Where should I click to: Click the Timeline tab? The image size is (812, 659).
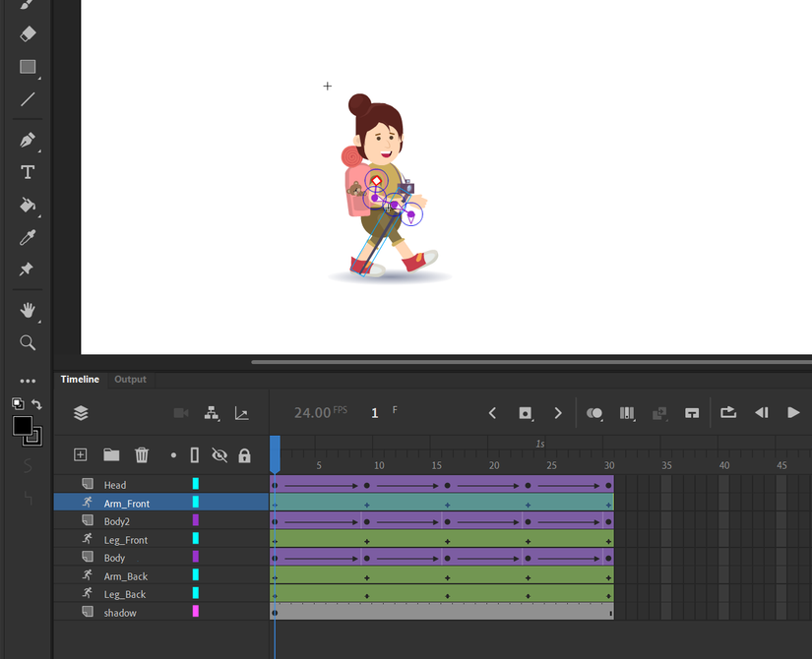point(80,380)
